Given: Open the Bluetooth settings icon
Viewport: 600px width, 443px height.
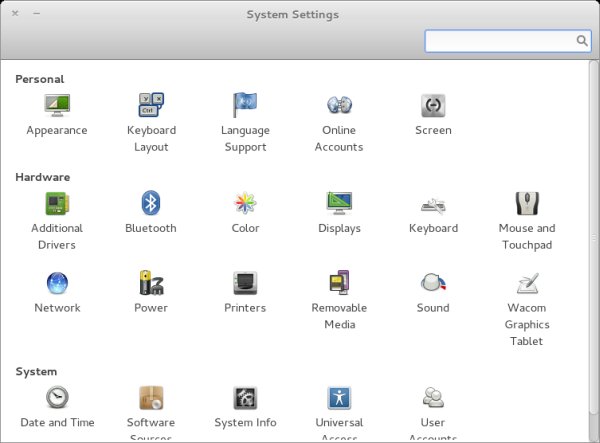Looking at the screenshot, I should (x=151, y=203).
